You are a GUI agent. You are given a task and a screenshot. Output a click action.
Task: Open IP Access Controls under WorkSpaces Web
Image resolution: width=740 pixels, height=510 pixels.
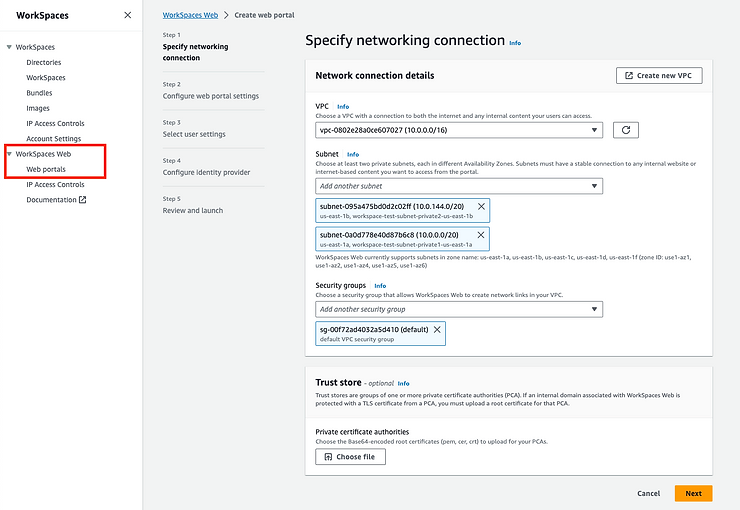[55, 184]
